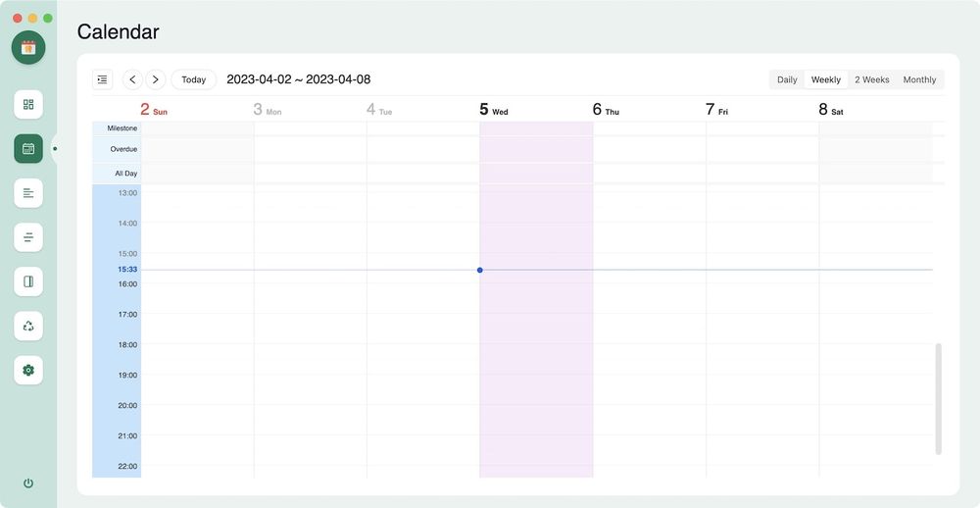
Task: Open settings gear in sidebar
Action: (x=28, y=370)
